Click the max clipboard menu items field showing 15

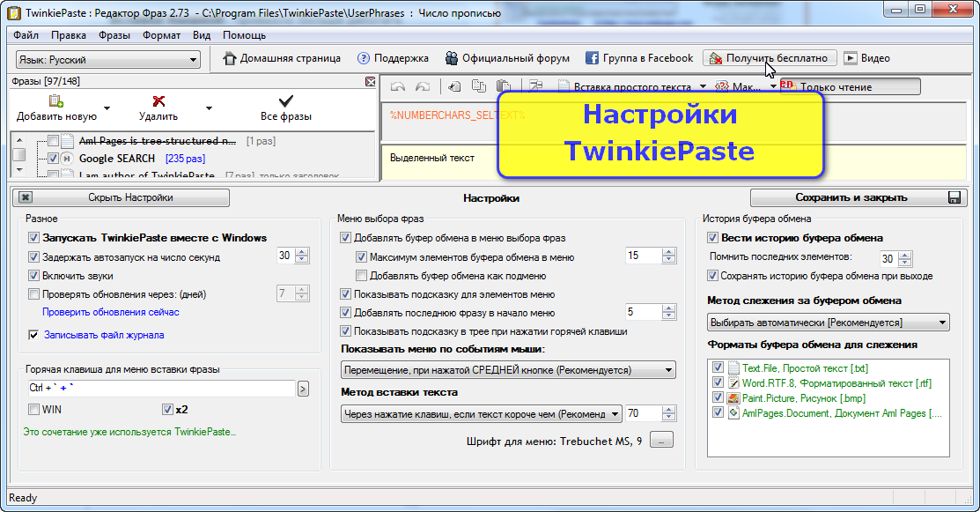pyautogui.click(x=643, y=256)
